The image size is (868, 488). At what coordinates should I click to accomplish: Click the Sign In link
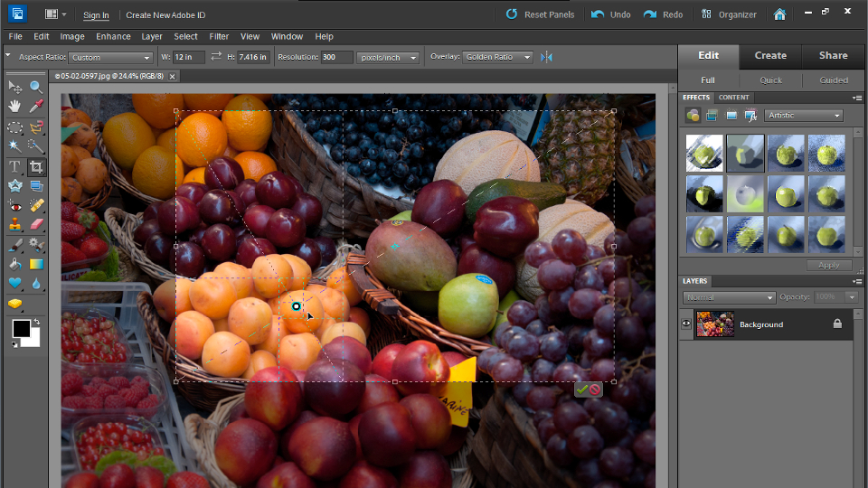tap(96, 15)
